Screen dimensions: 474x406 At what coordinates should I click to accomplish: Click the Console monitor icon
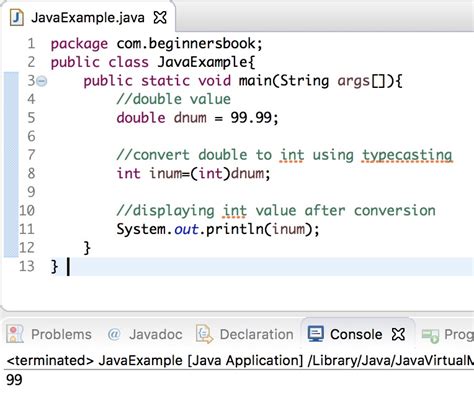coord(315,334)
